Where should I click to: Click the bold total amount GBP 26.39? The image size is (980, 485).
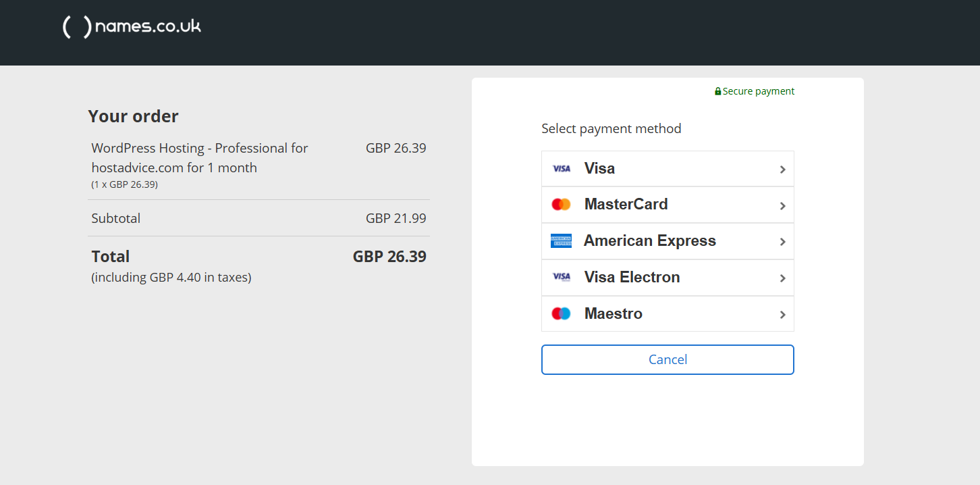coord(389,257)
